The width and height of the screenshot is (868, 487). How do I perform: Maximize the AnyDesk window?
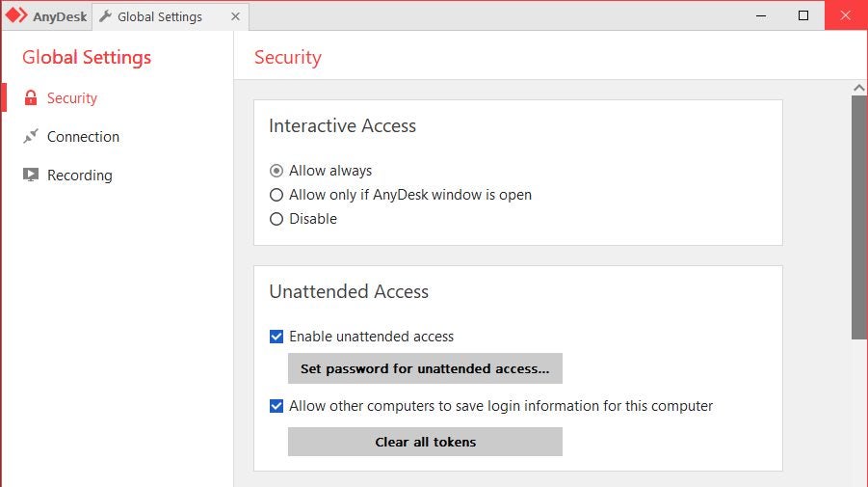click(803, 15)
